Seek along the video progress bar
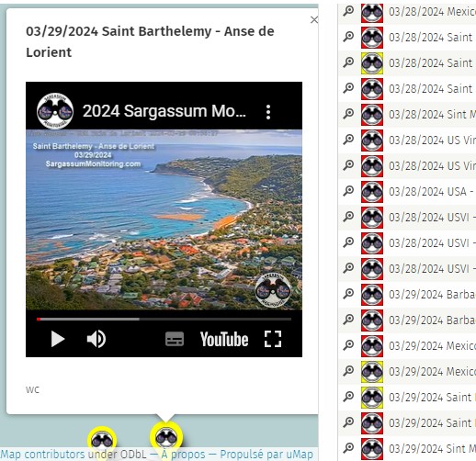Image resolution: width=476 pixels, height=461 pixels. click(x=164, y=319)
